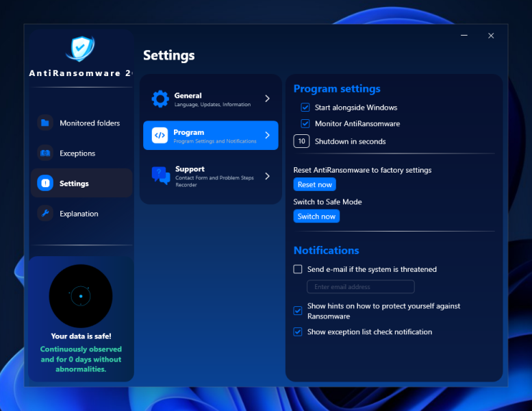Open the Support settings category
532x411 pixels.
pos(211,176)
